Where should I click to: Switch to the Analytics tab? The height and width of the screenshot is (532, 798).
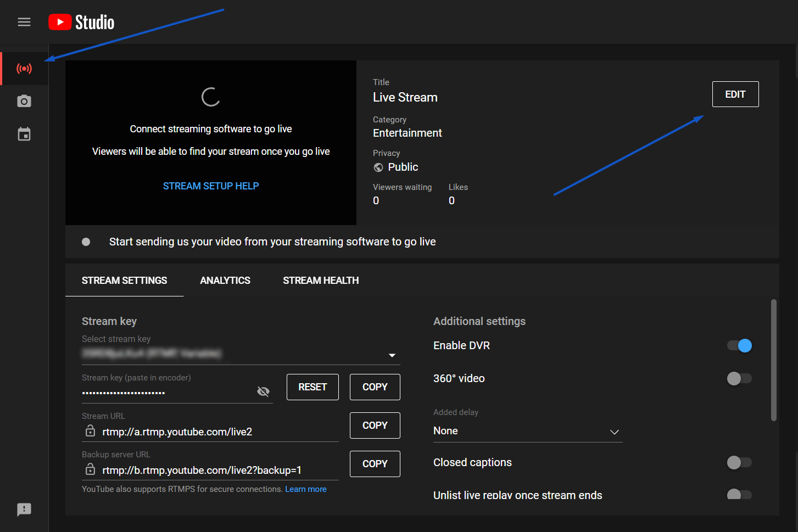pos(225,280)
